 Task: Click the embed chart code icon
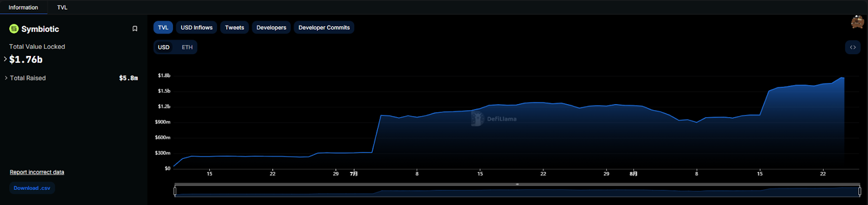click(853, 47)
